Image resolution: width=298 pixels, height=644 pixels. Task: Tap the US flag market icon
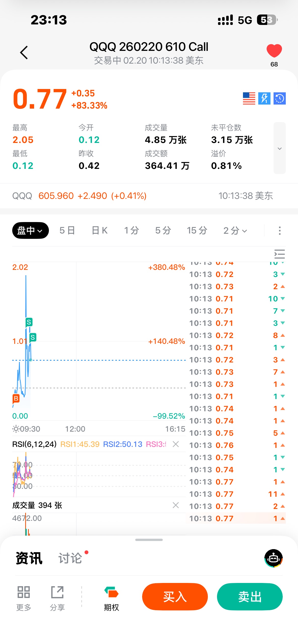pyautogui.click(x=249, y=98)
